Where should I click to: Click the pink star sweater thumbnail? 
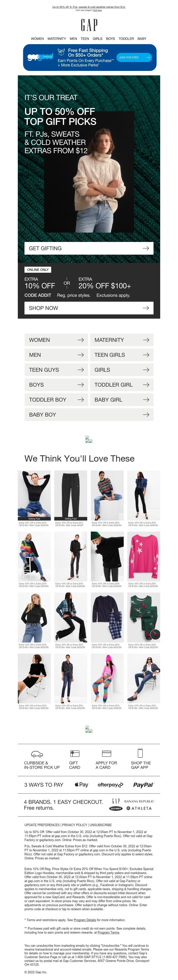[144, 556]
